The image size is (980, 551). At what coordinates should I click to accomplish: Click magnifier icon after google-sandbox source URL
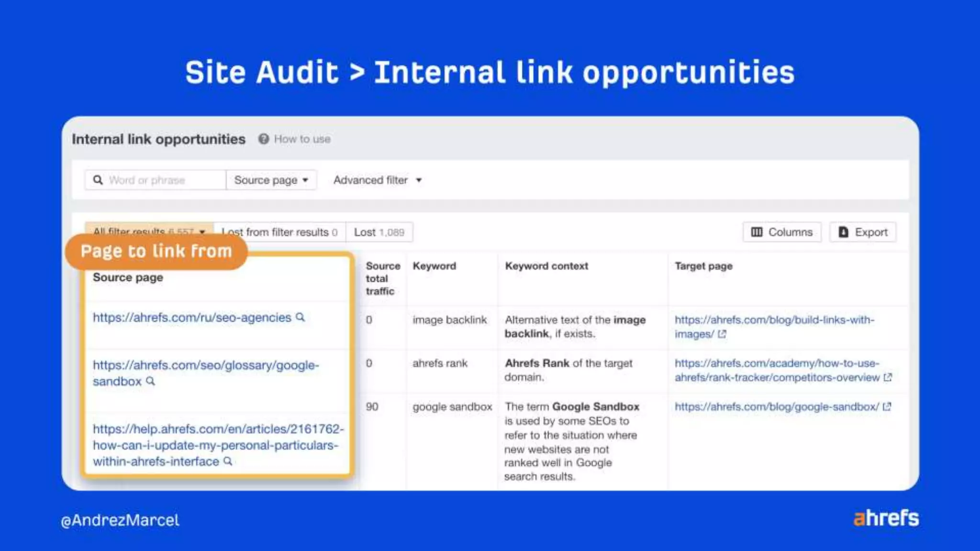tap(150, 381)
